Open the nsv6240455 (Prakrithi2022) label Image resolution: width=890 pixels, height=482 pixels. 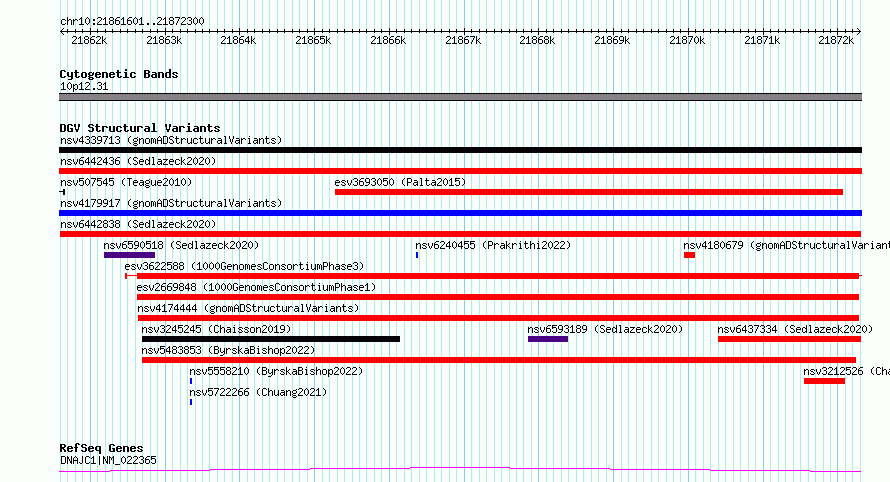coord(493,245)
